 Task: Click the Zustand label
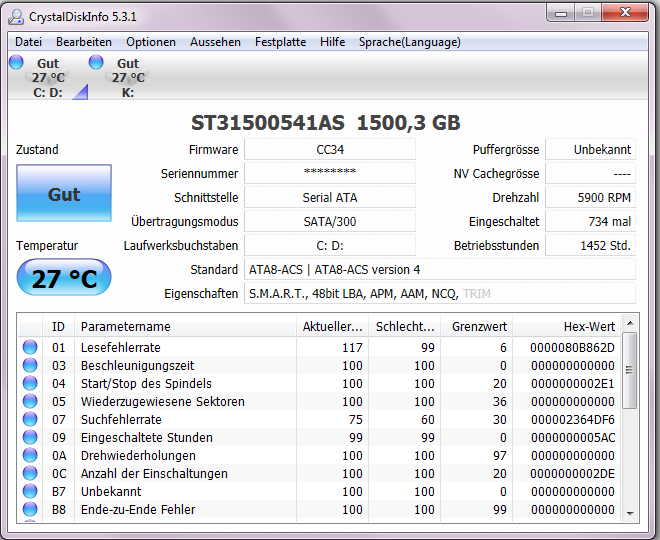coord(37,149)
